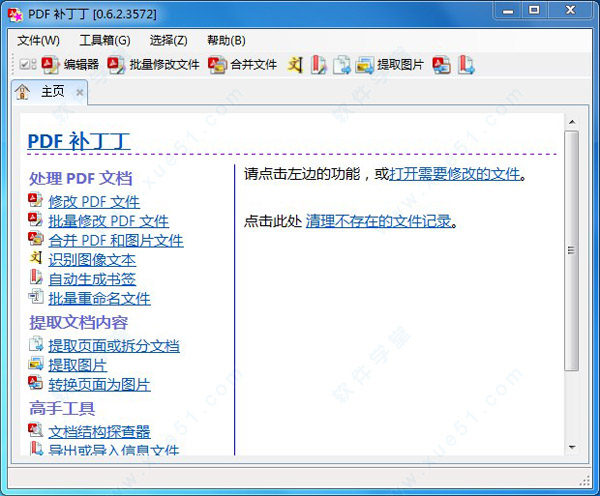Click the export info file toolbar icon
The width and height of the screenshot is (600, 496).
coord(466,65)
